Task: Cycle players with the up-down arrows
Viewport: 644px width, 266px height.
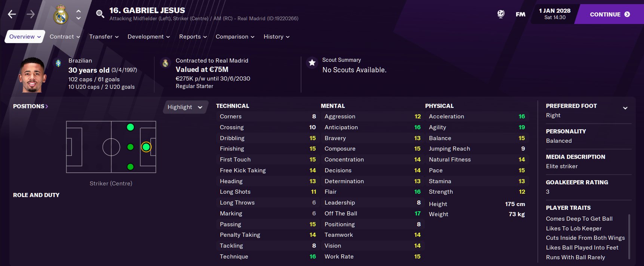Action: (79, 15)
